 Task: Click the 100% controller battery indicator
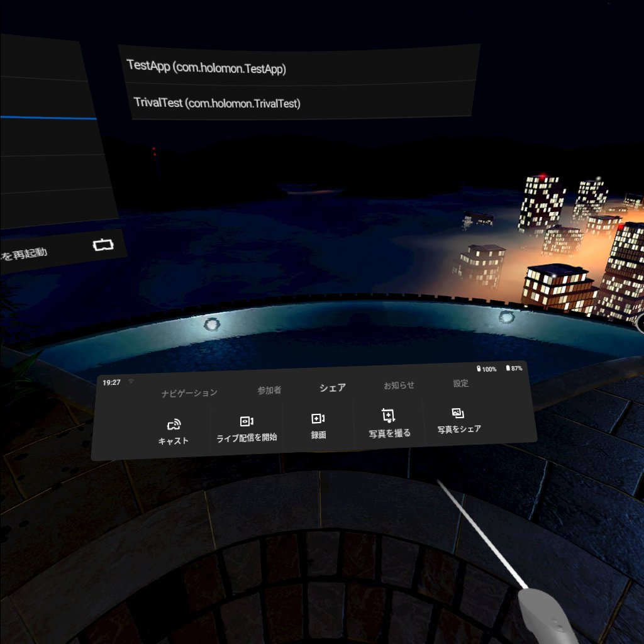(x=487, y=369)
